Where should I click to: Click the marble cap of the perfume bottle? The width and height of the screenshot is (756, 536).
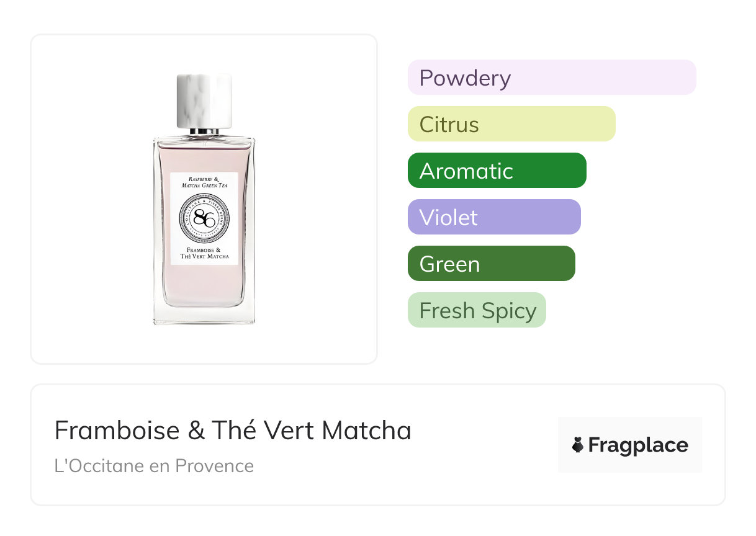[x=204, y=100]
